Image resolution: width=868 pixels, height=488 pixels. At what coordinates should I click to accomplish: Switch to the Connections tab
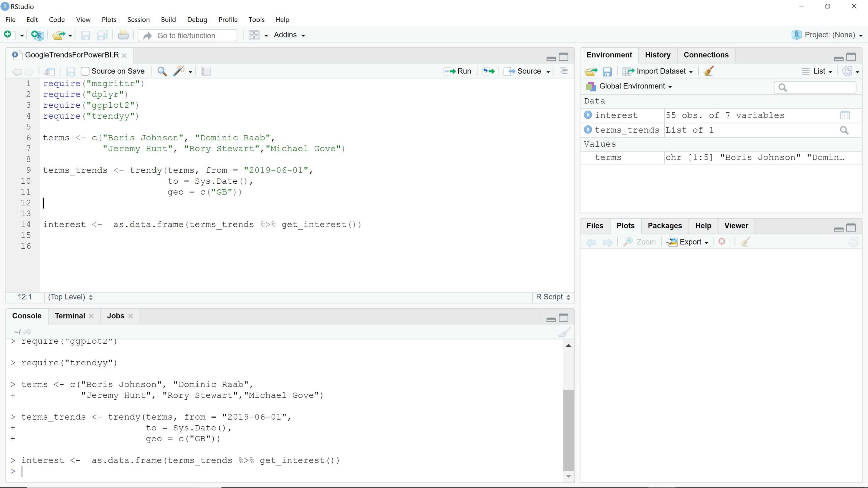(x=706, y=55)
